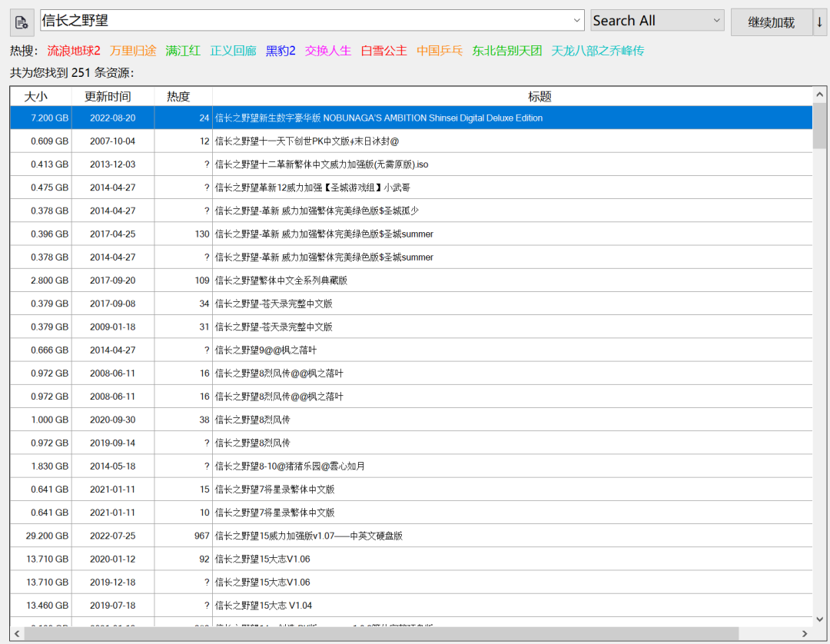The width and height of the screenshot is (830, 644).
Task: Open hot search link 交换人生
Action: 327,51
